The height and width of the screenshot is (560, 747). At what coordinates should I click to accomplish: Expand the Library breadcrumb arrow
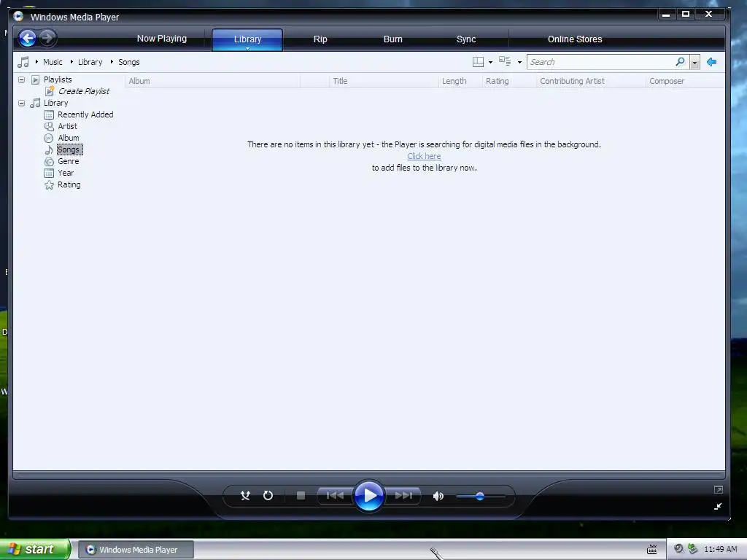[x=71, y=62]
